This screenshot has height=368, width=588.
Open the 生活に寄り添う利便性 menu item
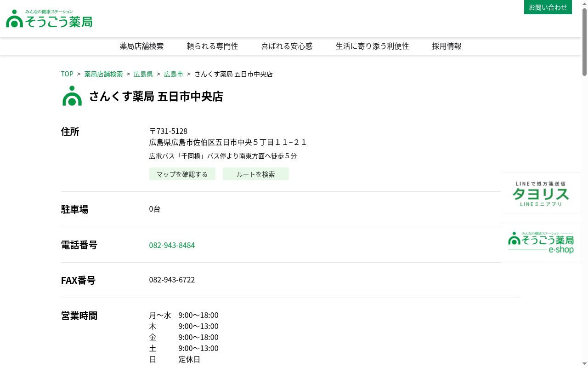pyautogui.click(x=372, y=46)
